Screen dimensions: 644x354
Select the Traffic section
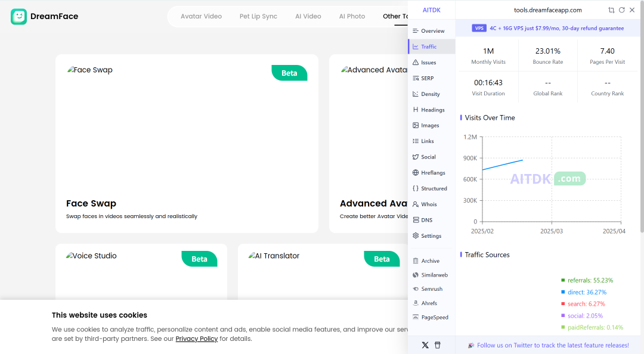[x=432, y=46]
